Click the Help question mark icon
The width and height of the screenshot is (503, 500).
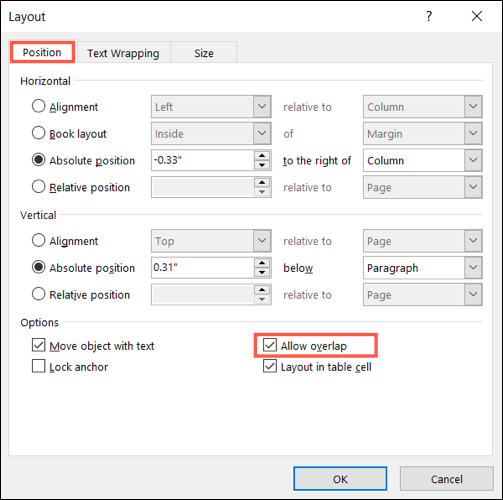tap(429, 16)
